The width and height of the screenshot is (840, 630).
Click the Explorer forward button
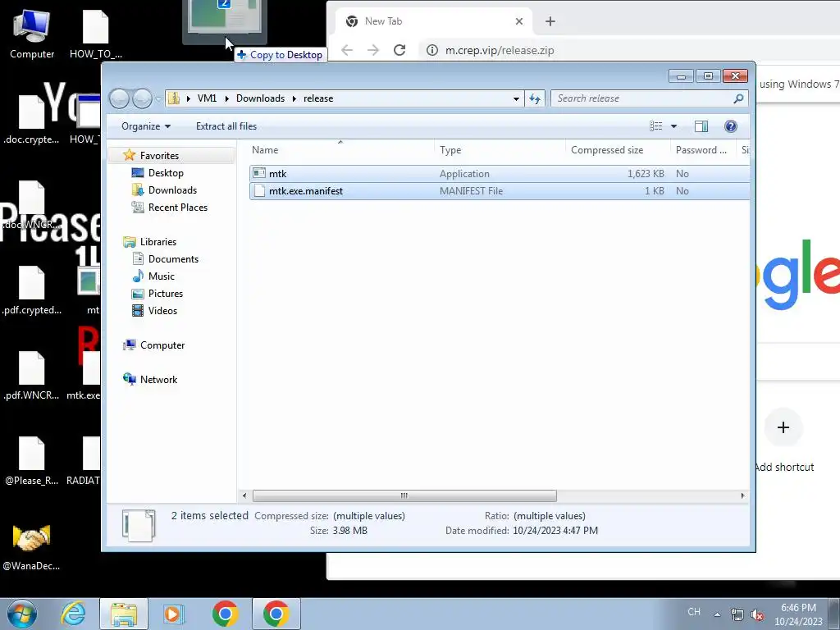[142, 98]
